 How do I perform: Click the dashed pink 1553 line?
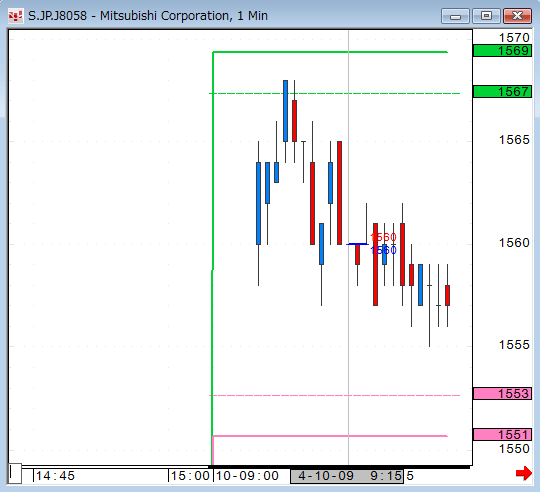(334, 395)
